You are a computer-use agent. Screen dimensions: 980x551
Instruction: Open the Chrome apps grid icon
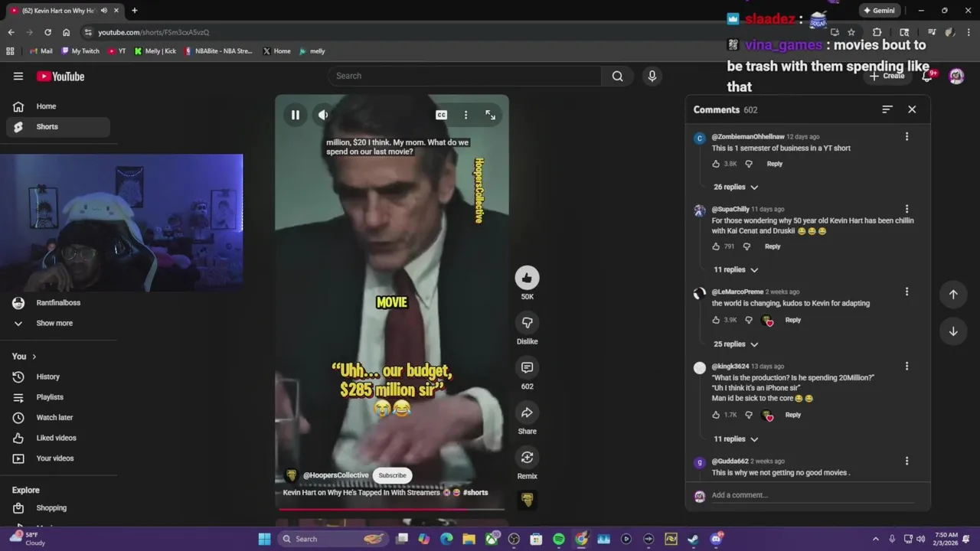click(x=10, y=51)
